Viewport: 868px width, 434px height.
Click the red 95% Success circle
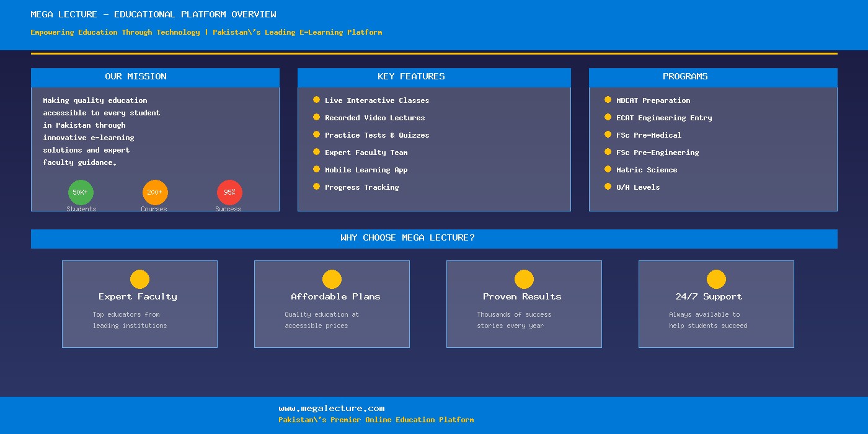coord(229,192)
